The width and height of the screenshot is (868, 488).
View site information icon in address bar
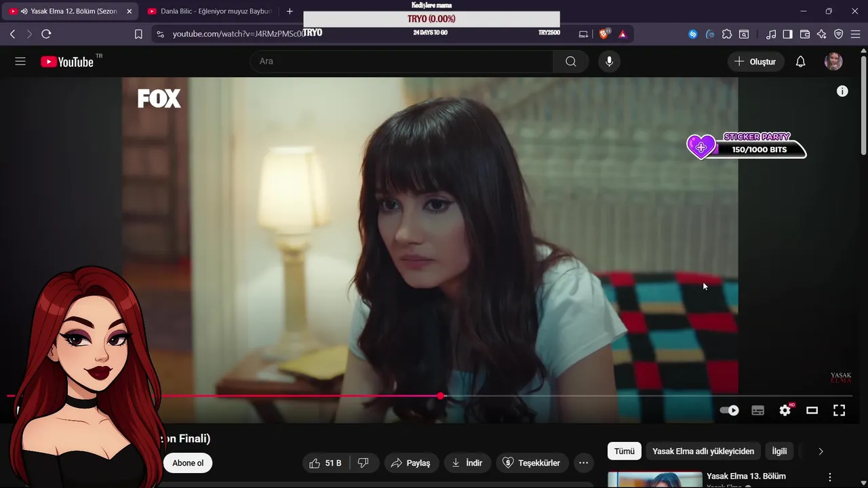[159, 34]
